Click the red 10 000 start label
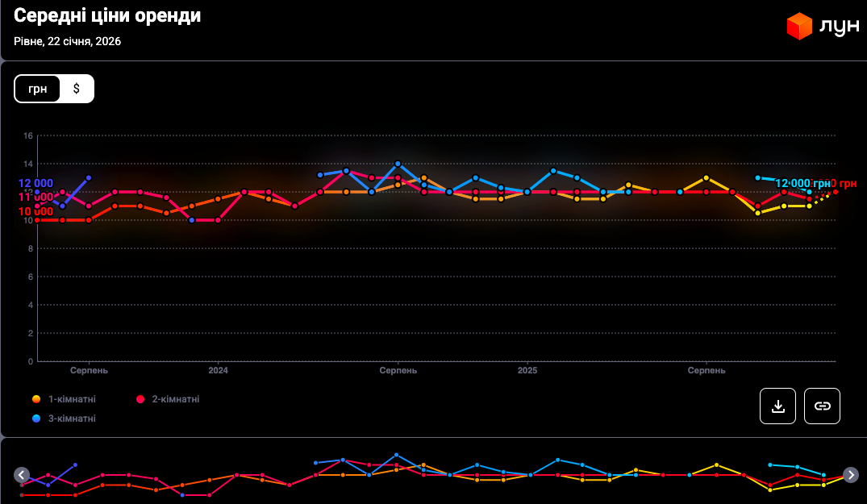This screenshot has width=867, height=504. click(35, 212)
